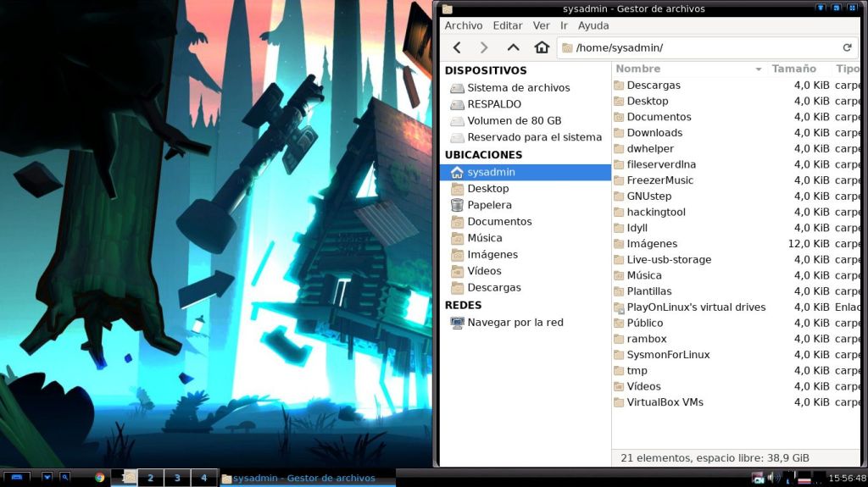Open the Ayuda menu
Image resolution: width=868 pixels, height=487 pixels.
593,25
